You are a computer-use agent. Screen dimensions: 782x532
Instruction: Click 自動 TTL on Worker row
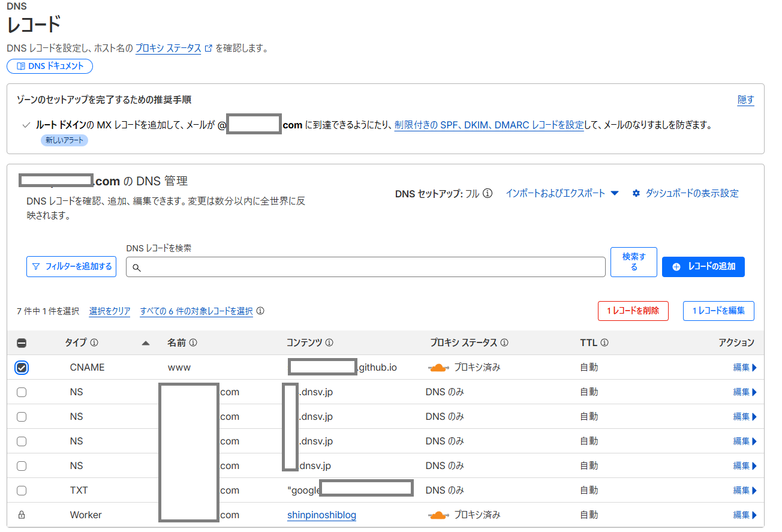[x=589, y=515]
